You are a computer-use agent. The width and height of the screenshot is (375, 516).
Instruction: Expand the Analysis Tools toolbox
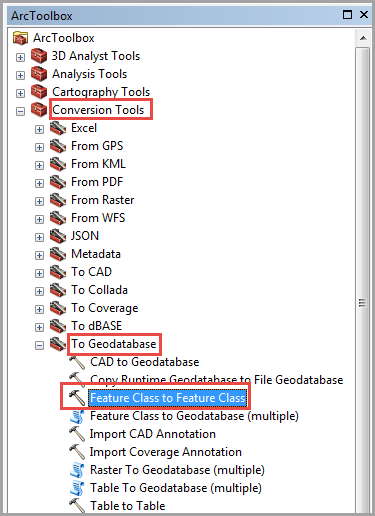tap(20, 75)
